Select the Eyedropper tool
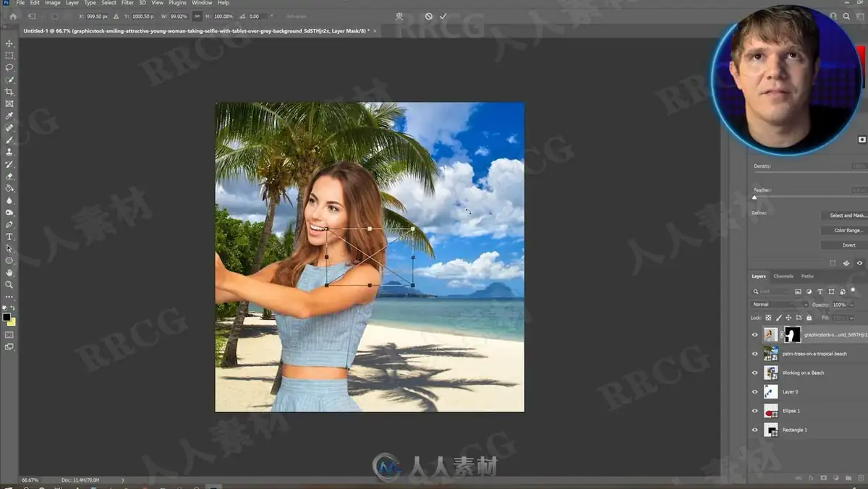This screenshot has width=868, height=489. click(x=9, y=116)
